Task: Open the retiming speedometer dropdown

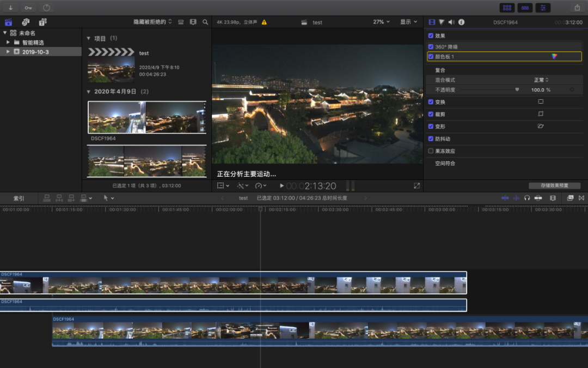Action: coord(261,185)
